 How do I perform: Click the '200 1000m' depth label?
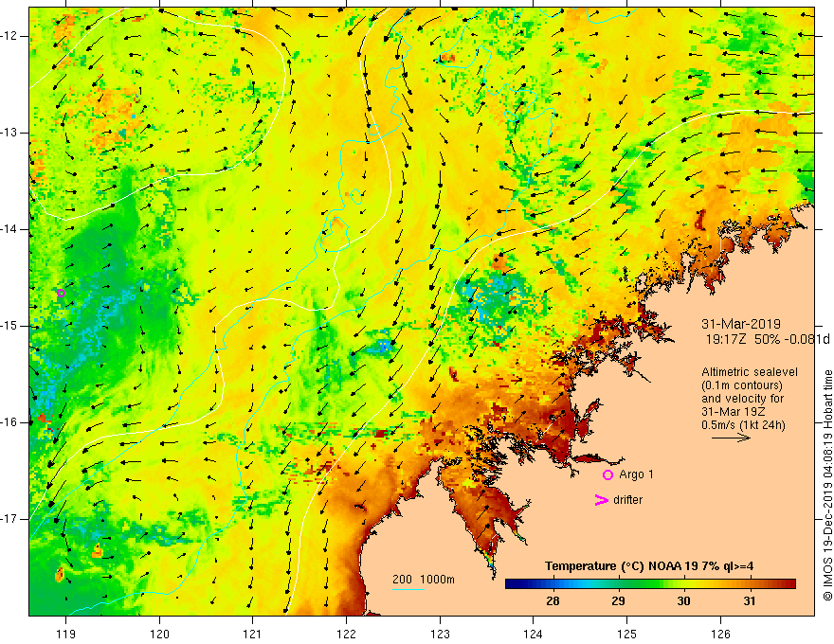(x=424, y=580)
